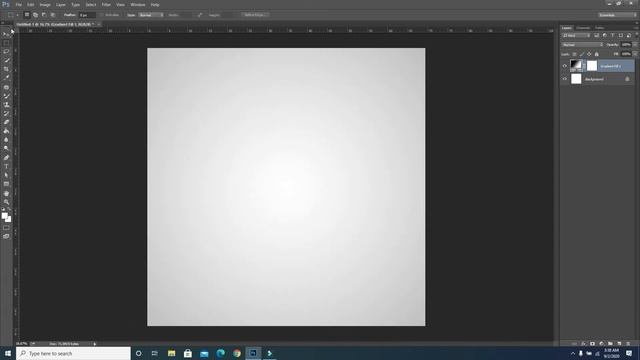Open the Layers panel flyout menu
The width and height of the screenshot is (640, 360).
click(636, 28)
